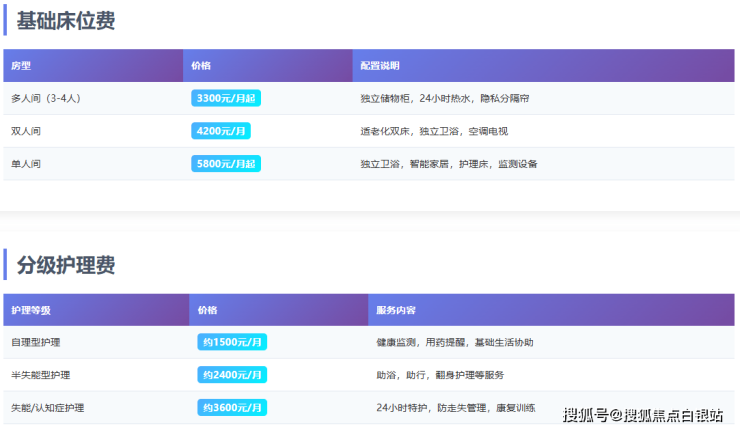Select the 单人间 room type cell

(x=26, y=163)
